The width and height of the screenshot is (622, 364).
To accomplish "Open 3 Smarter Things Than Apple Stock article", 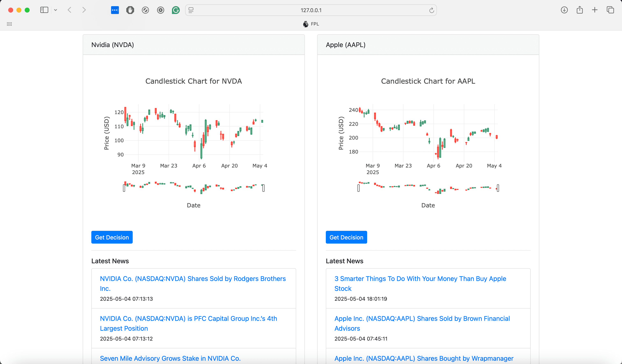I will click(420, 283).
